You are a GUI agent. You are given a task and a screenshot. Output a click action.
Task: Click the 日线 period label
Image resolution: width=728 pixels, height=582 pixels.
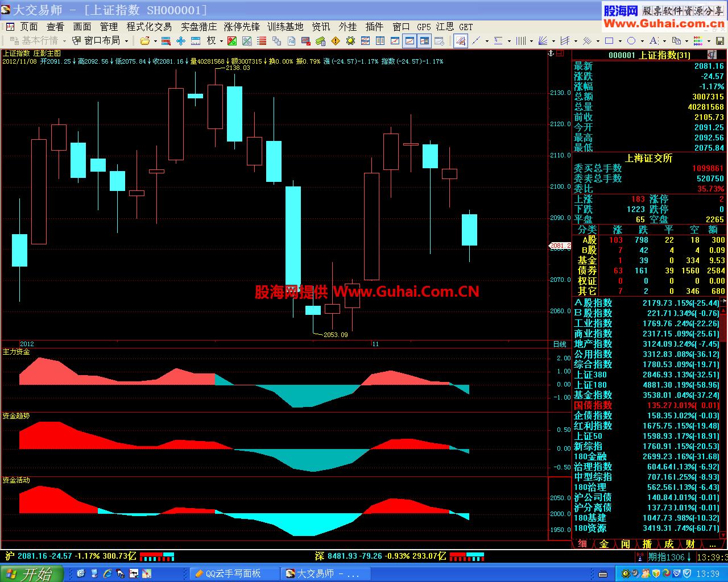(x=560, y=344)
